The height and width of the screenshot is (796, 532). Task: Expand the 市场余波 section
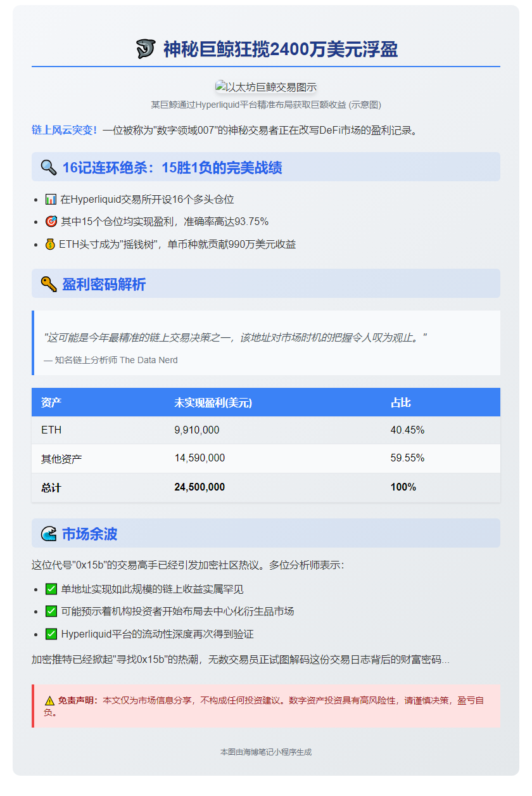[x=266, y=534]
